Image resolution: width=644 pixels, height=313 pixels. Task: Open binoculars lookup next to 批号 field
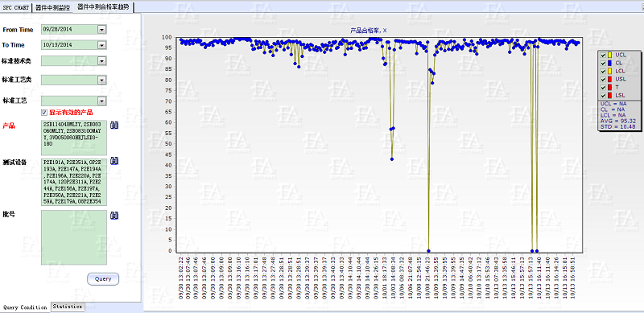point(114,215)
